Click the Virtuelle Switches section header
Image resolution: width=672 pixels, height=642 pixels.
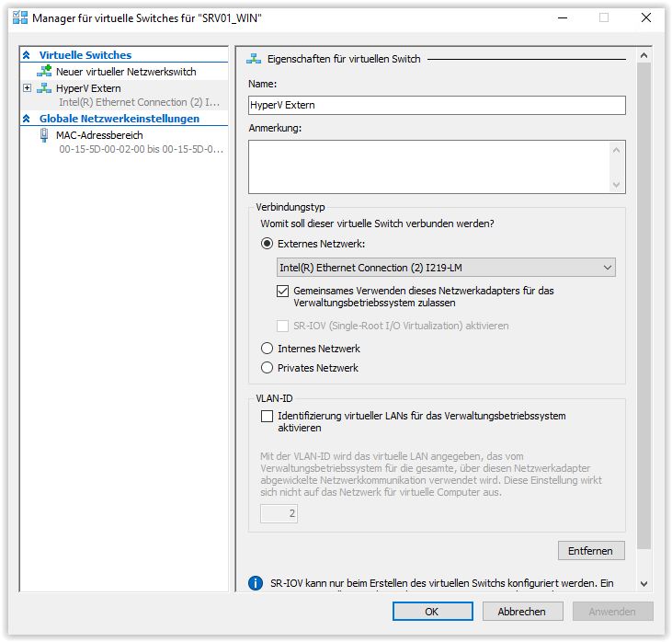click(x=85, y=55)
